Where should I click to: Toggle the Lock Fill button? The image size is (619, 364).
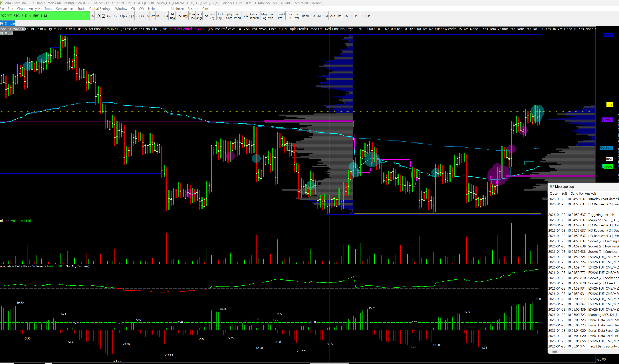click(x=289, y=16)
